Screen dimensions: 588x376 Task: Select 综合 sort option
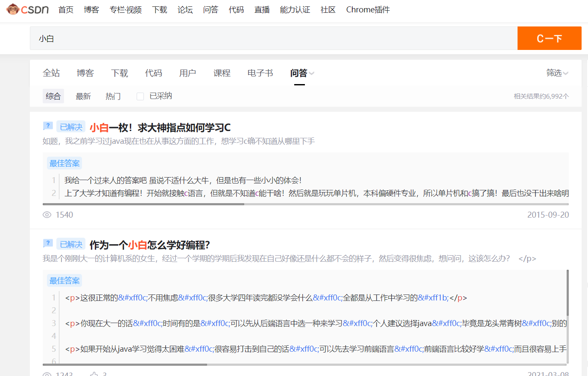53,96
